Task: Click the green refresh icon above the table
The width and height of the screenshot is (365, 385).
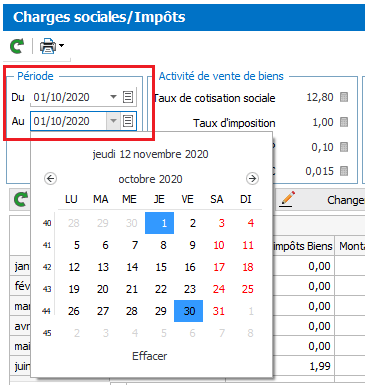Action: 21,199
